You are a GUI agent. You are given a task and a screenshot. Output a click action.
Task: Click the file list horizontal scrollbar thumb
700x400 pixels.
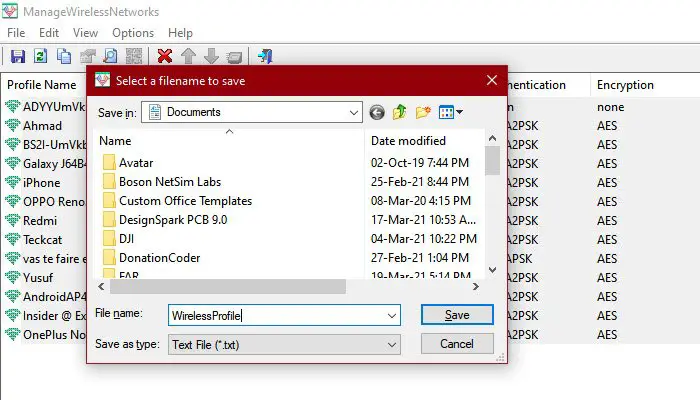pos(228,287)
